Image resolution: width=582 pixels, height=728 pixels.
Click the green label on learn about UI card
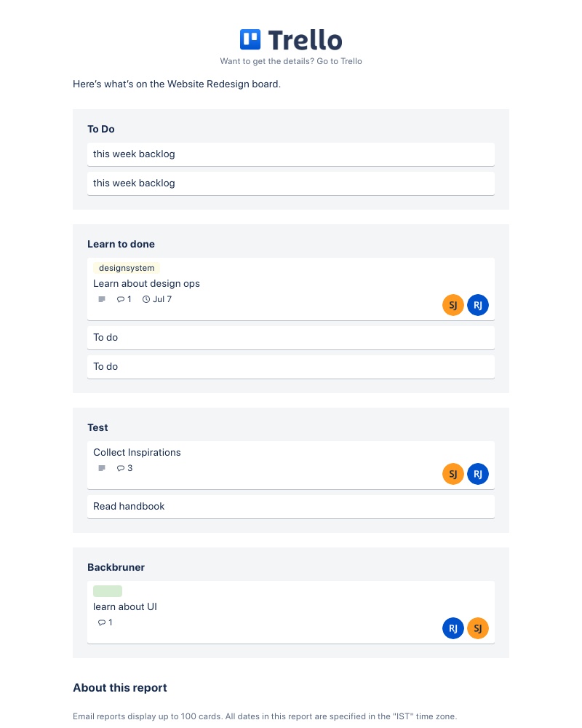point(107,591)
